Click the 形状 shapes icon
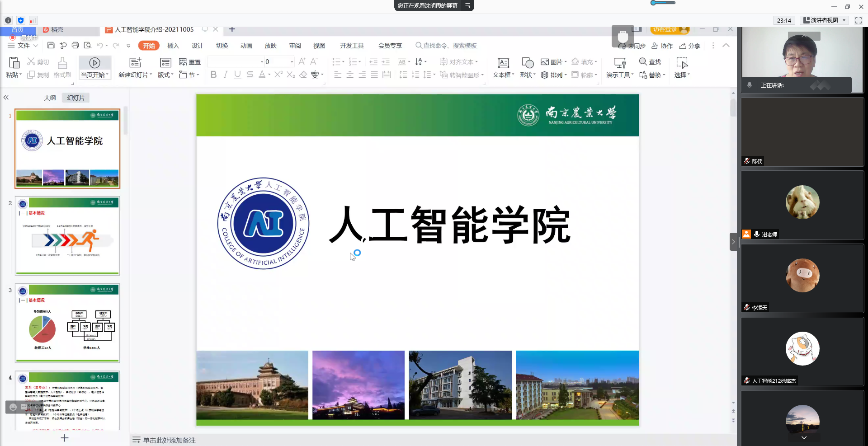This screenshot has width=868, height=446. click(527, 63)
